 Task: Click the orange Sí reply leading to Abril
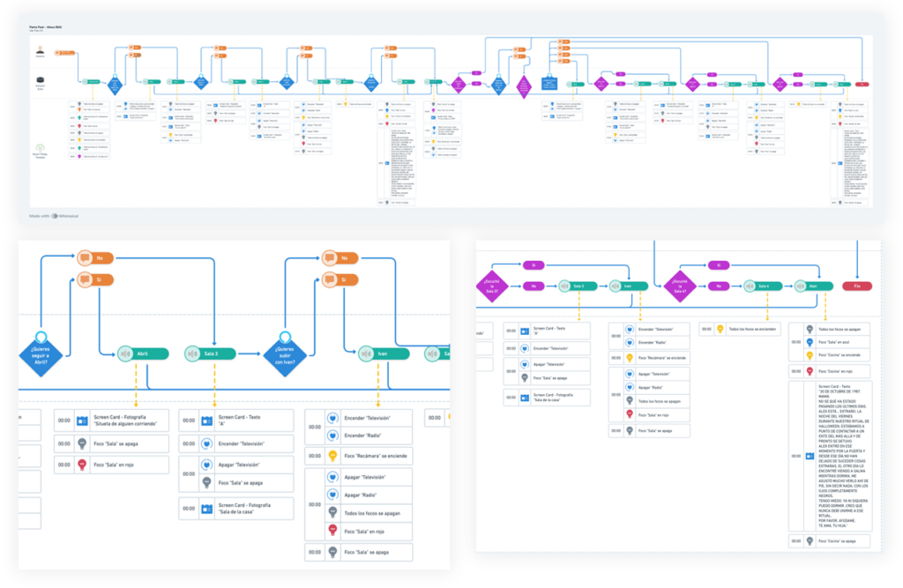coord(99,279)
